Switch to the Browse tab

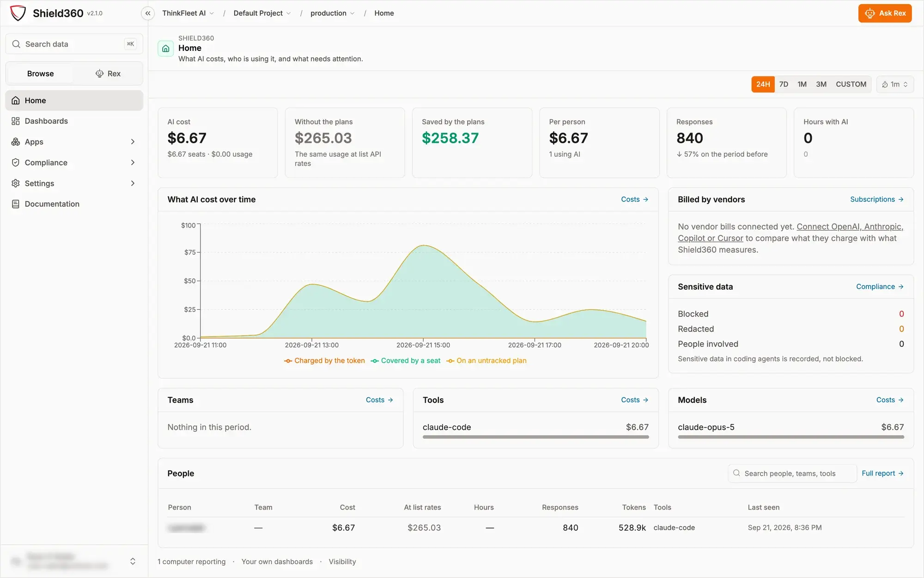[40, 74]
